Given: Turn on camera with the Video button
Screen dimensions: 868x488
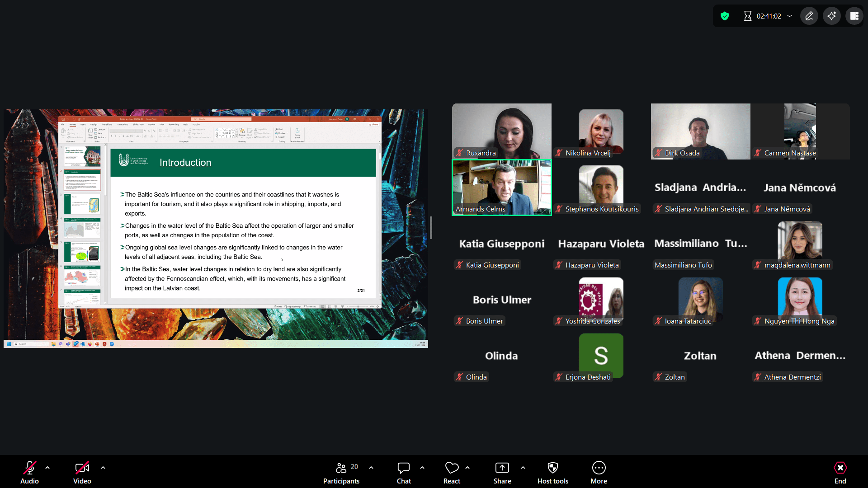Looking at the screenshot, I should (x=82, y=472).
